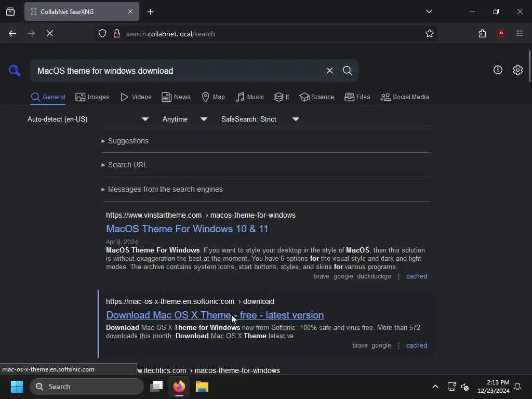Open Firefox application menu hamburger
The width and height of the screenshot is (532, 399).
coord(520,33)
